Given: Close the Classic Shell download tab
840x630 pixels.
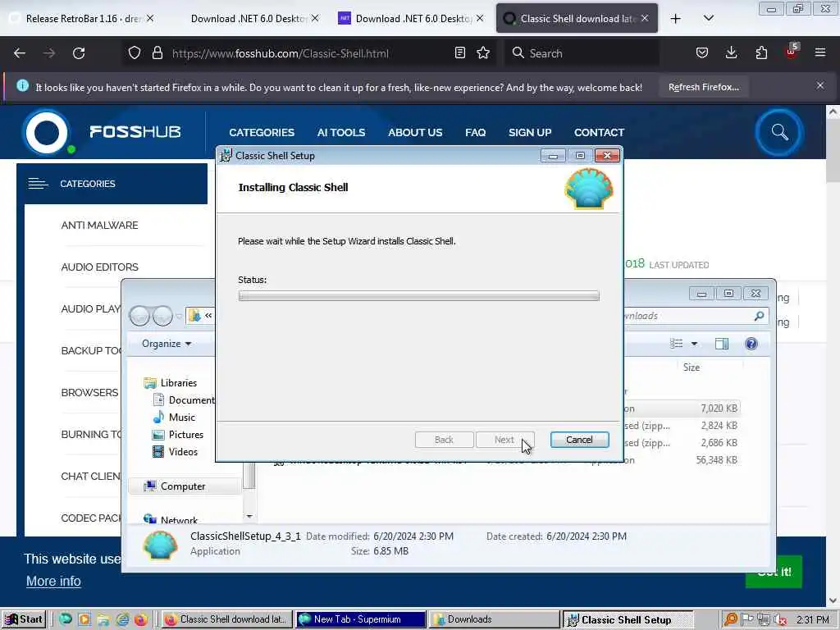Looking at the screenshot, I should (645, 19).
